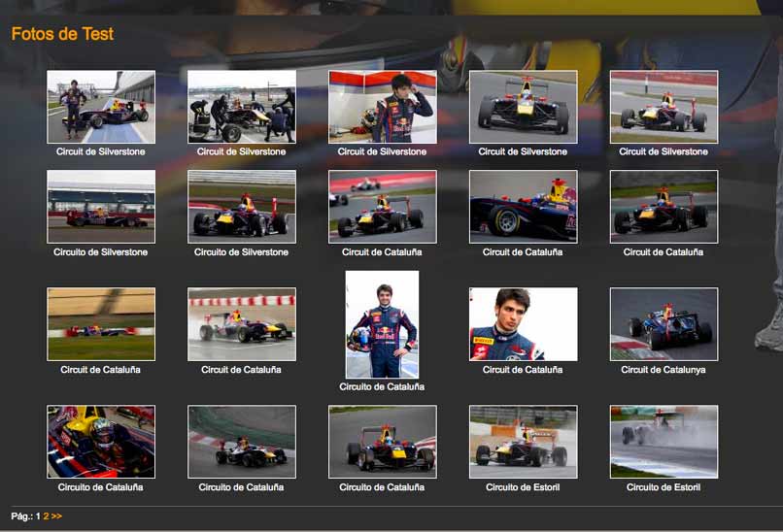Viewport: 783px width, 532px height.
Task: Open Estoril photo of car with water spray
Action: click(664, 442)
